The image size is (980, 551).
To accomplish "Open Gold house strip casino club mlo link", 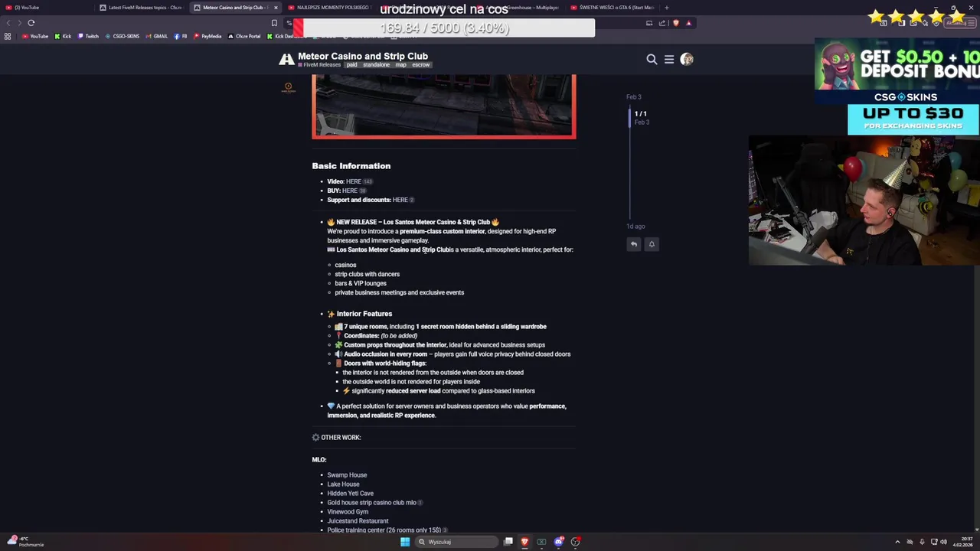I will [371, 503].
